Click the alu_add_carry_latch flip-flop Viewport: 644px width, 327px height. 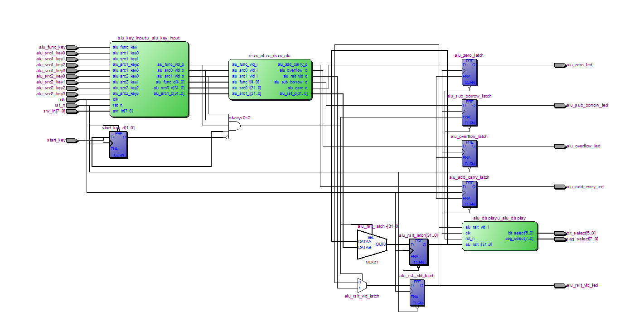pos(469,194)
